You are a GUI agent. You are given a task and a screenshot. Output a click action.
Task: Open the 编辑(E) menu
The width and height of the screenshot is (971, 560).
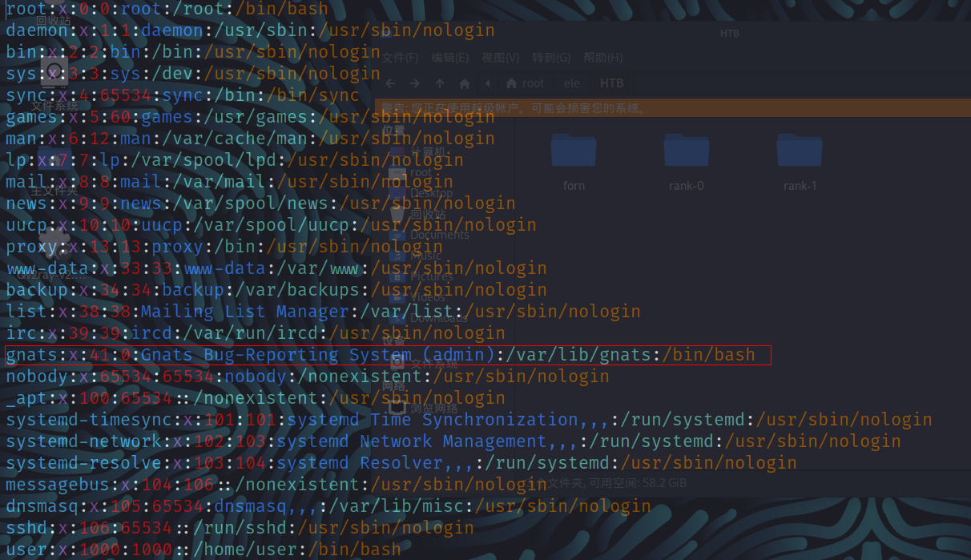pyautogui.click(x=449, y=58)
